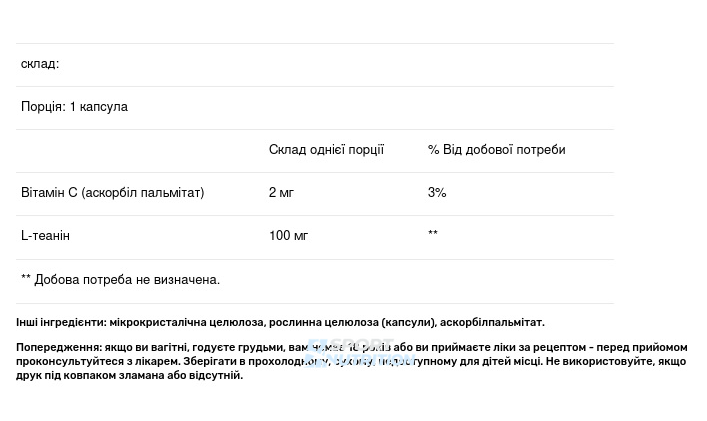Click the 'Попередження:' bold label
This screenshot has height=421, width=707.
59,348
